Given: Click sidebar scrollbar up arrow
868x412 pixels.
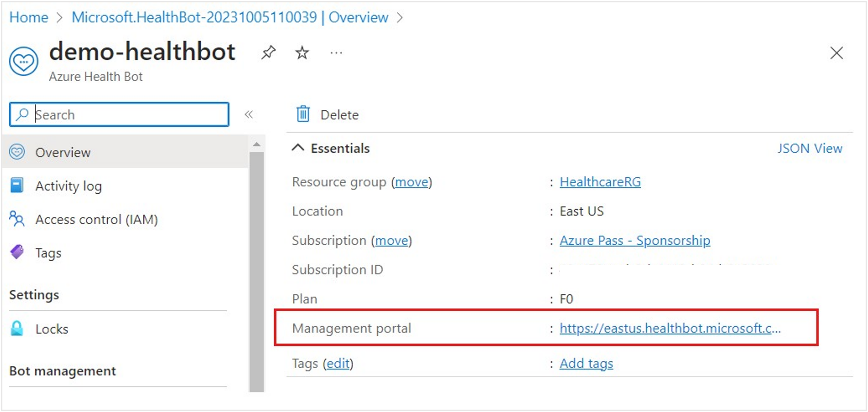Looking at the screenshot, I should (x=257, y=144).
